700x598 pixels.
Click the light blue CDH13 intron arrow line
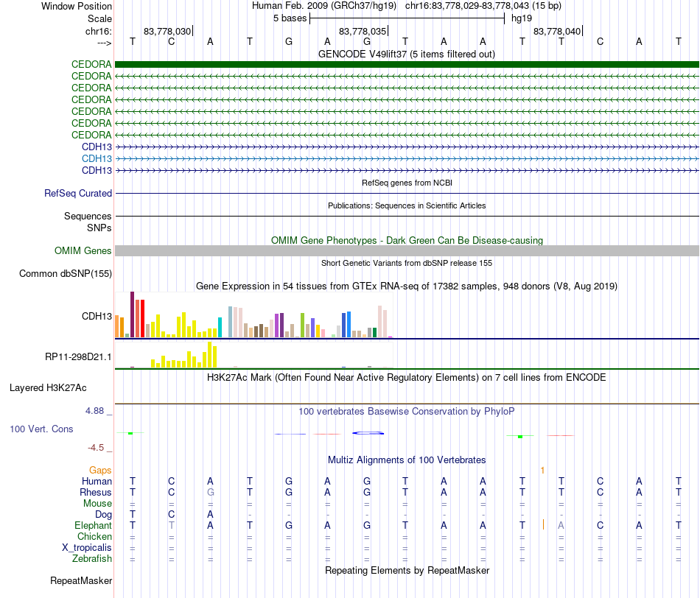(407, 158)
